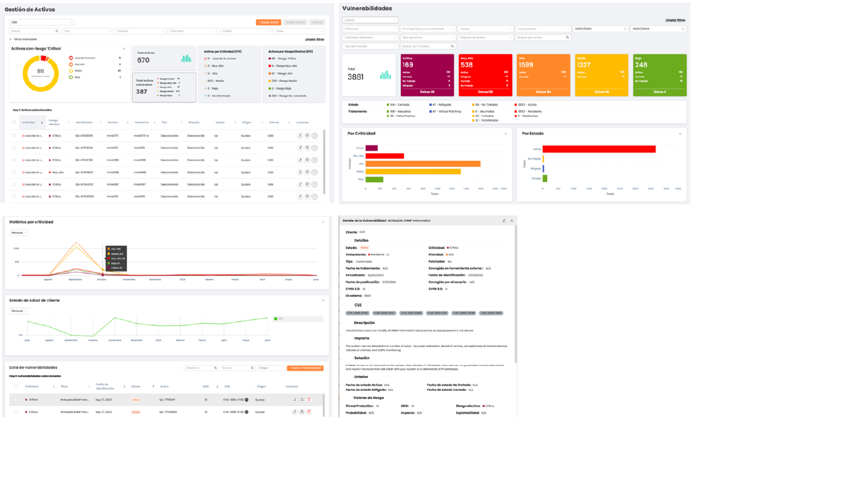Open the EASI client dropdown in Gestión de Activos
The image size is (868, 488).
click(x=41, y=22)
